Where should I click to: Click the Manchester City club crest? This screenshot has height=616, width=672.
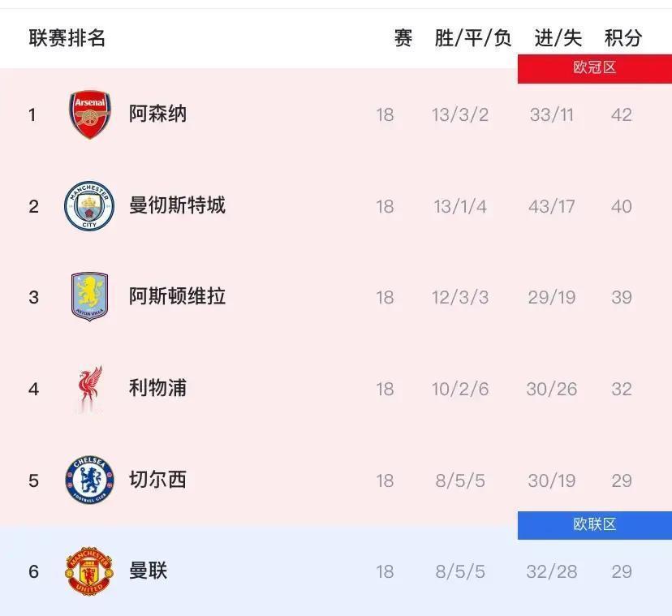[89, 206]
